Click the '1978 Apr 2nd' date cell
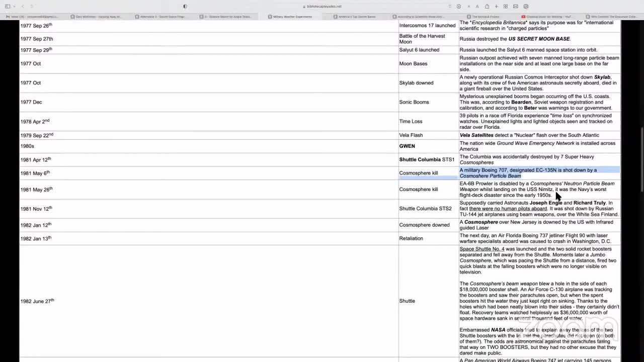The image size is (644, 362). click(x=209, y=121)
